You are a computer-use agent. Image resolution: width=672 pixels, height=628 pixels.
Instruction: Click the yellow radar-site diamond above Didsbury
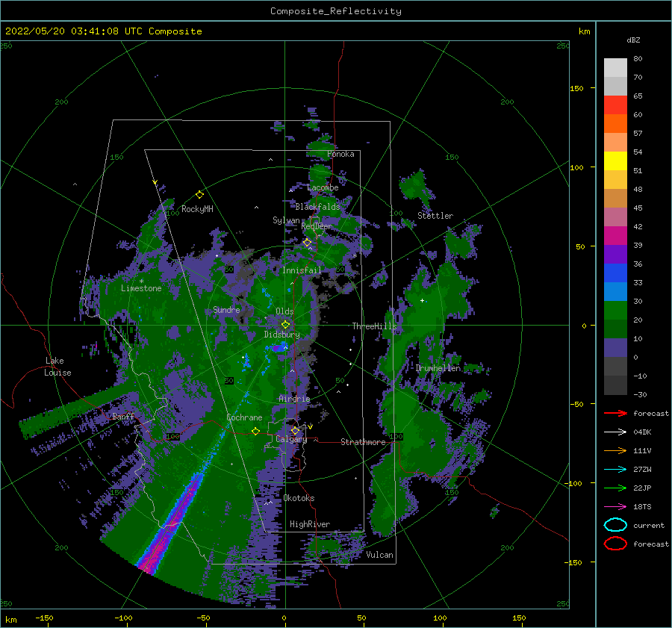tap(285, 325)
